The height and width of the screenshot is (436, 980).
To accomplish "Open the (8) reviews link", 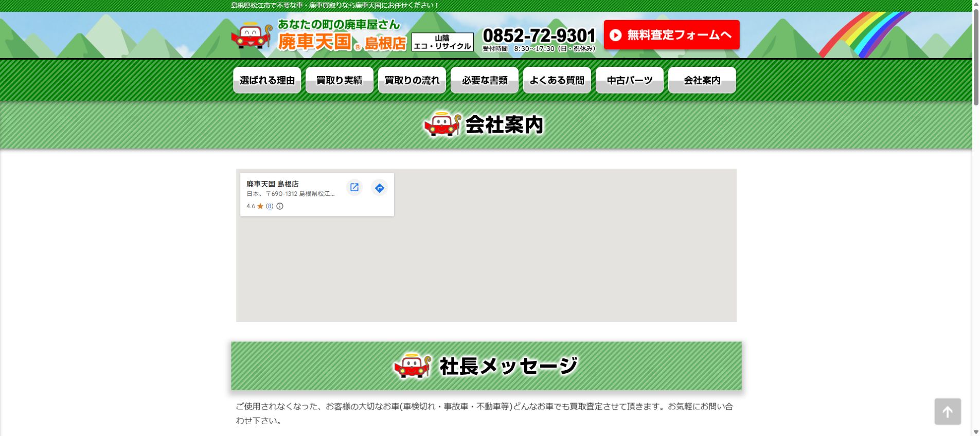I will click(x=270, y=206).
